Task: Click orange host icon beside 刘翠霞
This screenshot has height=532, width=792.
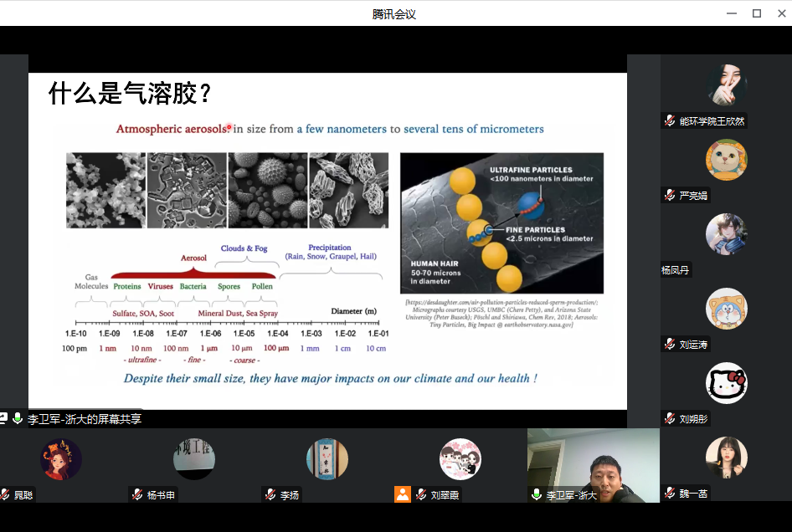Action: click(404, 494)
